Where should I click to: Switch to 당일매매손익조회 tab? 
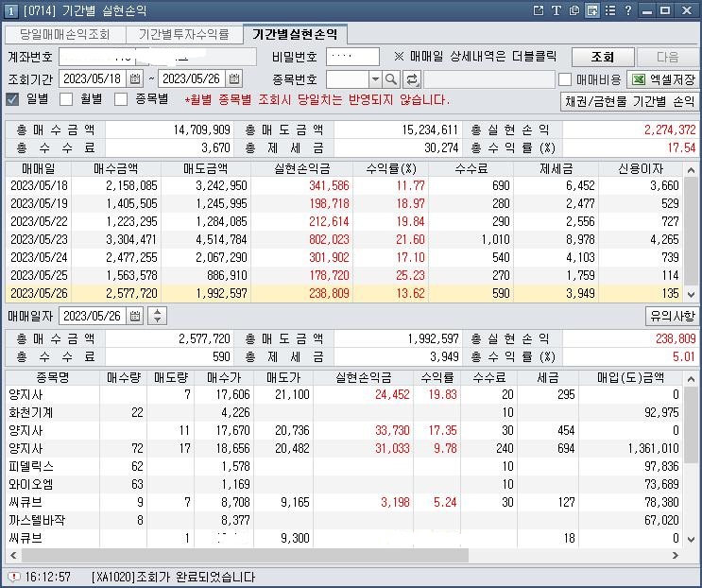coord(65,34)
